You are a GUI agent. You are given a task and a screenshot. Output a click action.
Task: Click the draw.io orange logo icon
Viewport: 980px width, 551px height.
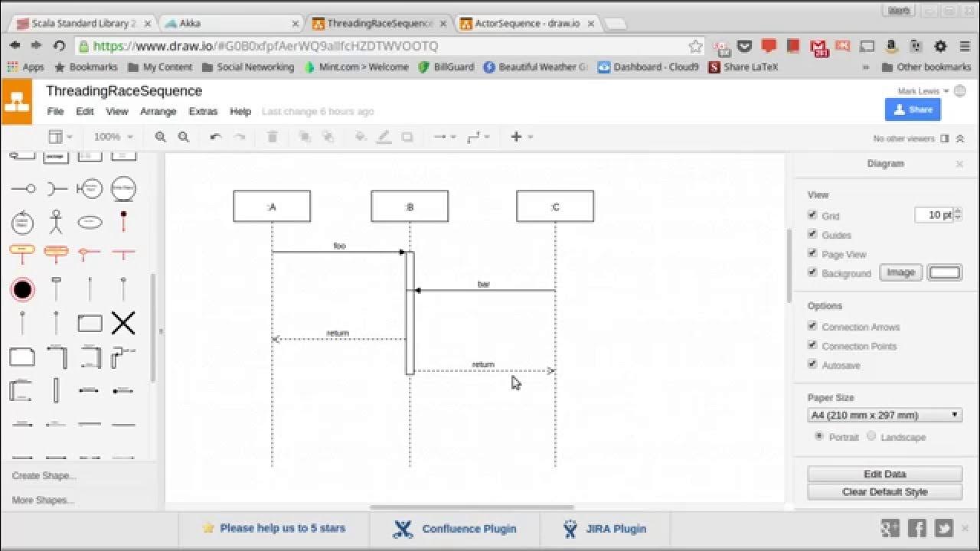[x=16, y=101]
